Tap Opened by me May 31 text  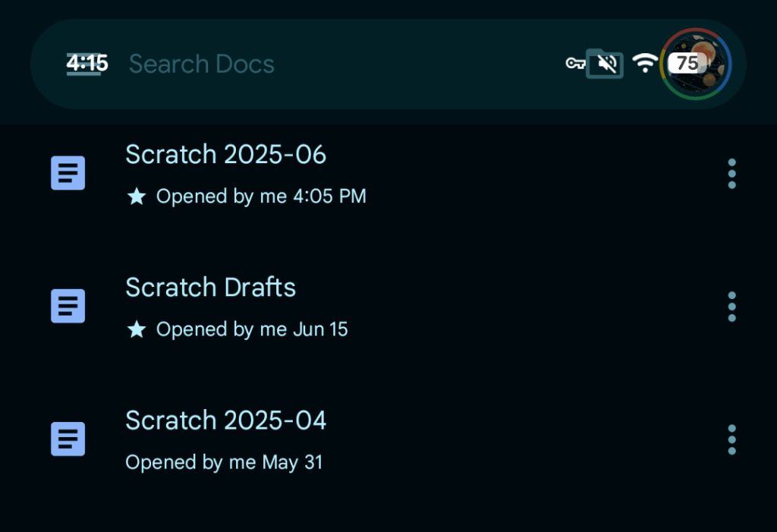(x=224, y=461)
